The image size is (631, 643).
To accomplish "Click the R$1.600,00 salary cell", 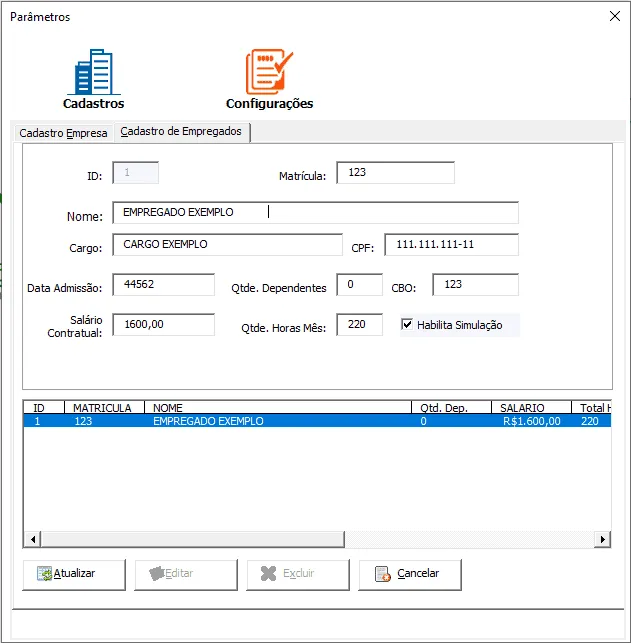I will 531,421.
